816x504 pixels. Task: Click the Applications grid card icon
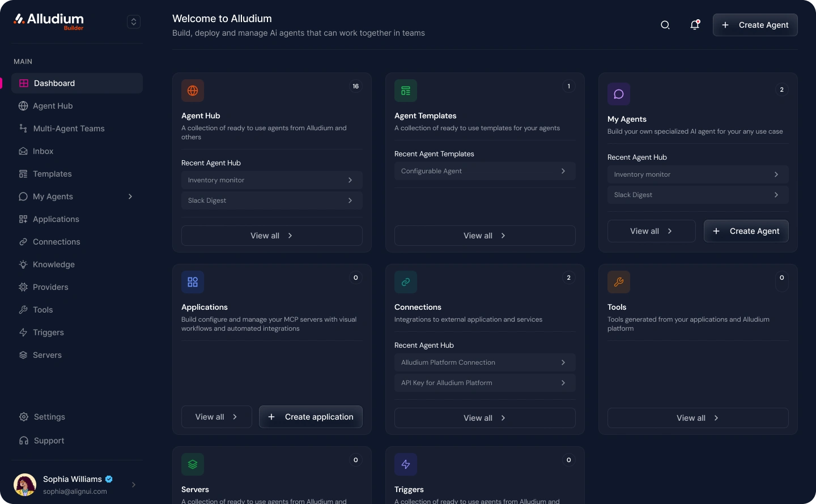point(193,282)
